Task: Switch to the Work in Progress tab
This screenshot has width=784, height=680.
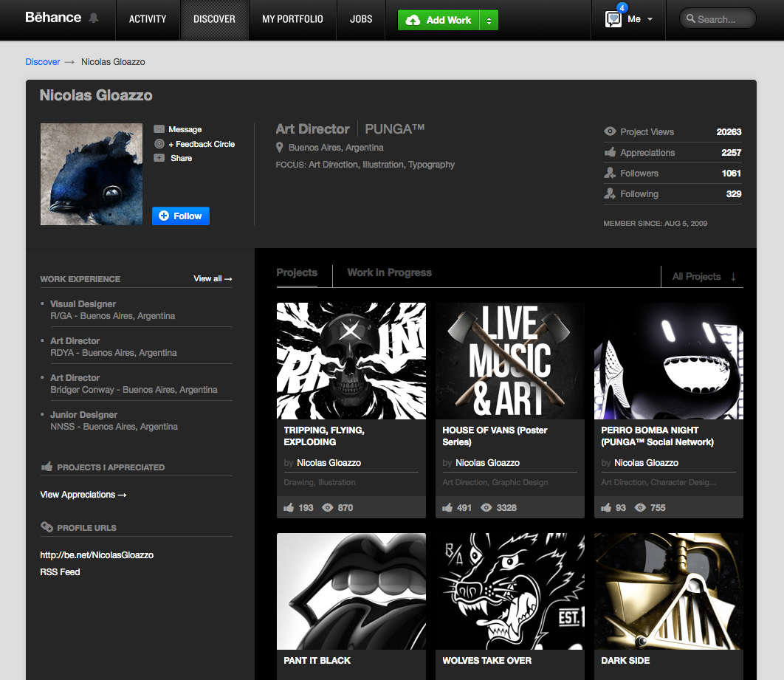Action: tap(390, 272)
